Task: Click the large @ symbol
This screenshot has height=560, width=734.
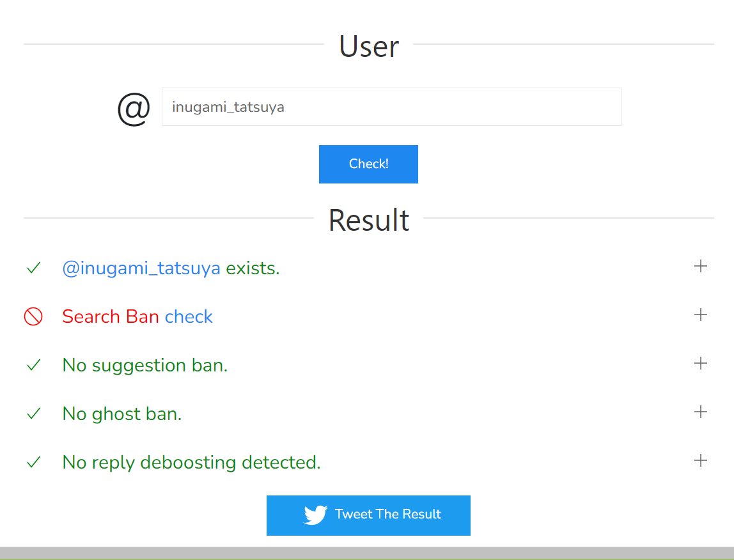Action: point(134,109)
